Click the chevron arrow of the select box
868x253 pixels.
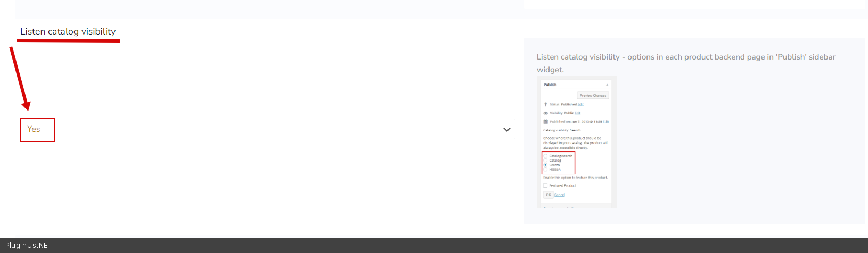click(506, 129)
